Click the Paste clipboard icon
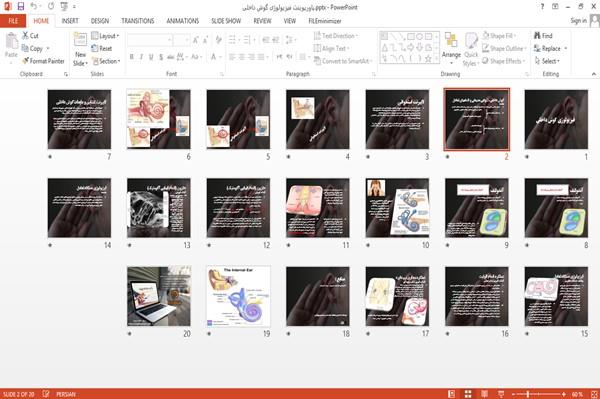This screenshot has height=399, width=600. click(x=11, y=40)
